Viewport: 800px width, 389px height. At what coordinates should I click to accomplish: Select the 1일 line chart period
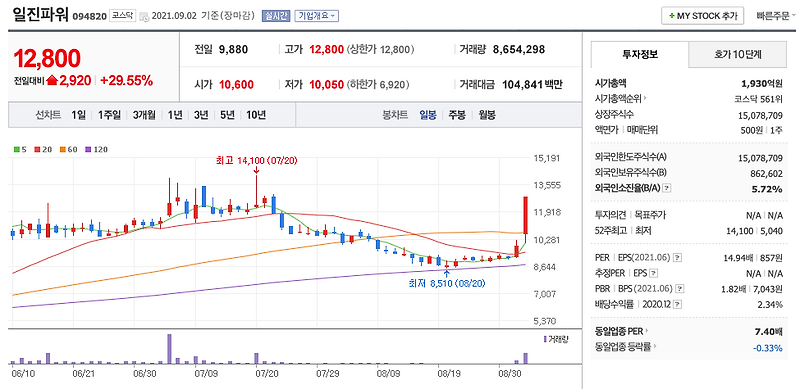pyautogui.click(x=79, y=115)
